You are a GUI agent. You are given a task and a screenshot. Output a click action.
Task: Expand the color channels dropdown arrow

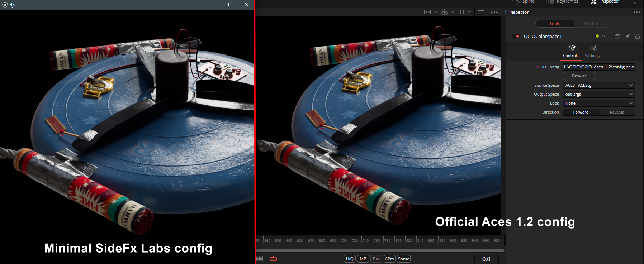click(453, 12)
